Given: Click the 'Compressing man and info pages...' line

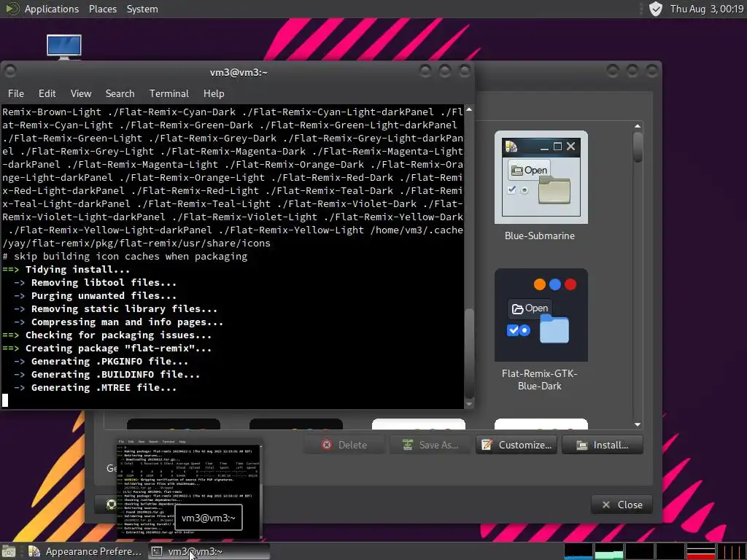Looking at the screenshot, I should (x=127, y=322).
